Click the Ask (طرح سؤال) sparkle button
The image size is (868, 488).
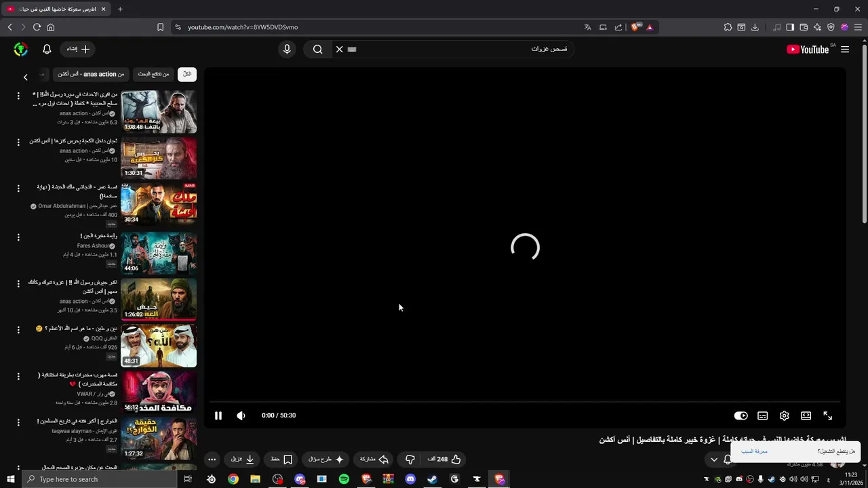click(x=326, y=459)
